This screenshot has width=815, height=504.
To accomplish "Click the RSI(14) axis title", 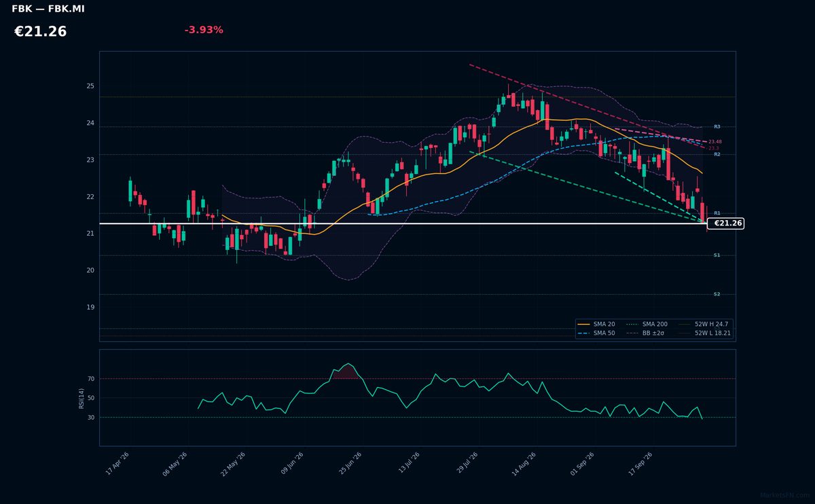I will click(x=81, y=398).
